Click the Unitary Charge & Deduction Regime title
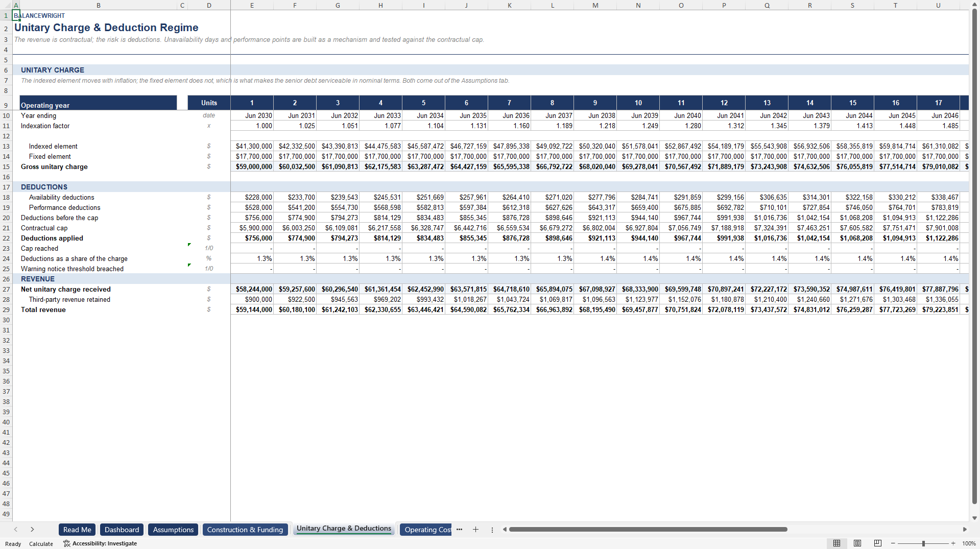The width and height of the screenshot is (980, 549). click(106, 28)
